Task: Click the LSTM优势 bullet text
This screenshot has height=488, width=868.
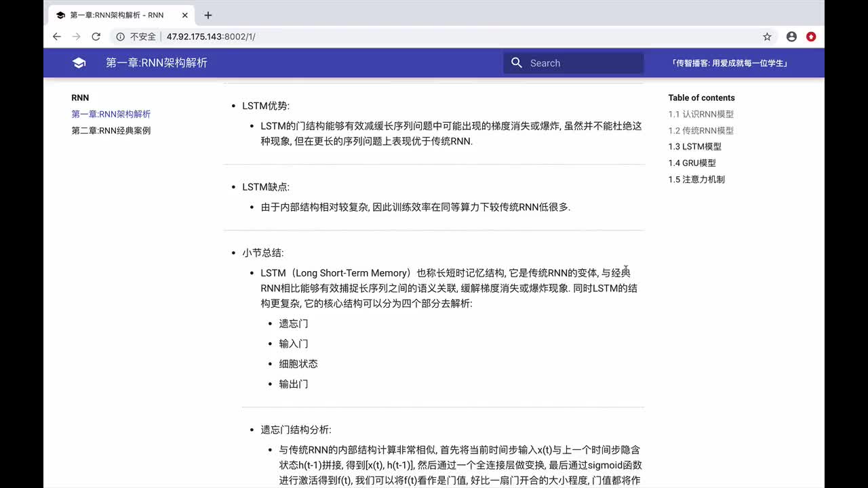Action: (266, 106)
